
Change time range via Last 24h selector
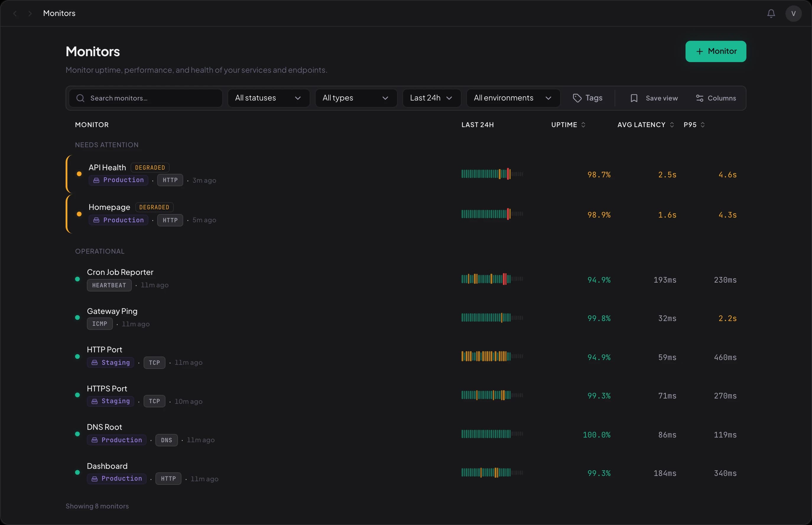click(x=431, y=98)
